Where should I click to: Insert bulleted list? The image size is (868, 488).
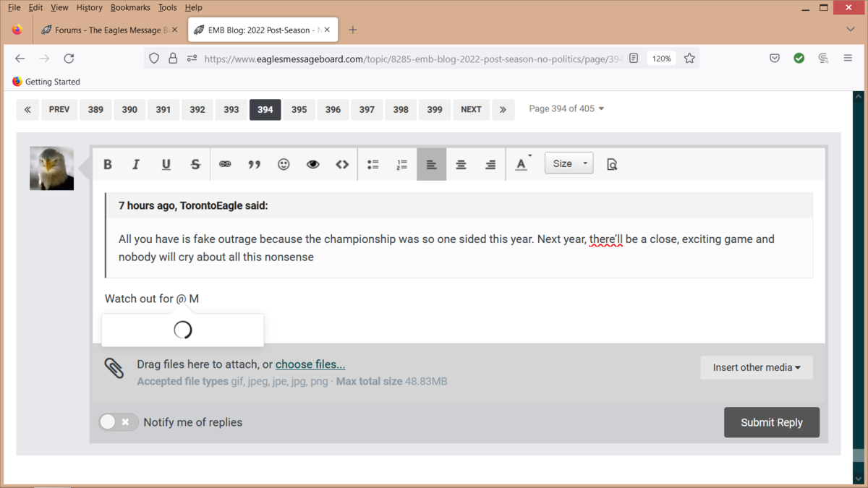click(x=373, y=164)
